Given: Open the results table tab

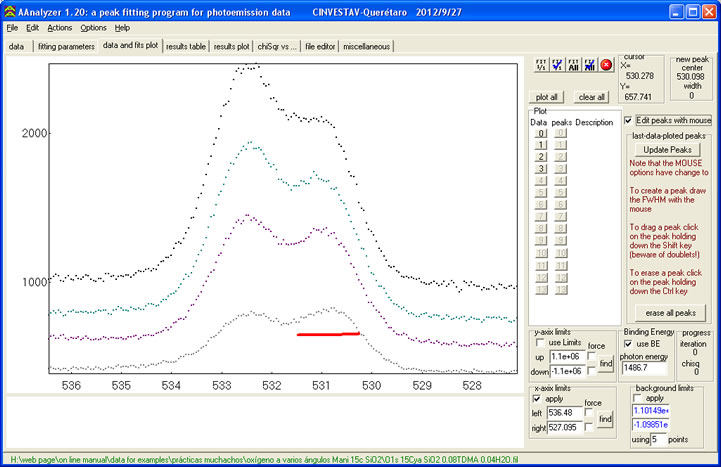Looking at the screenshot, I should tap(186, 46).
